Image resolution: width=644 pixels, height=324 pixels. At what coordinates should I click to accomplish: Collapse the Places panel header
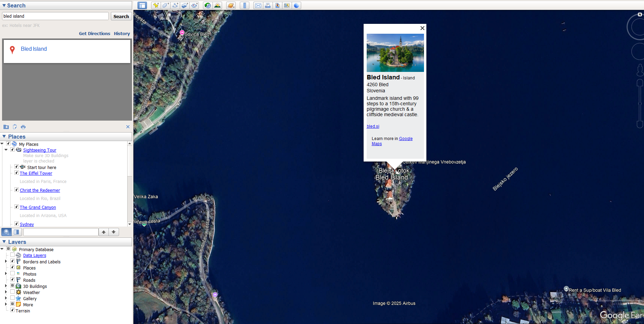click(4, 137)
